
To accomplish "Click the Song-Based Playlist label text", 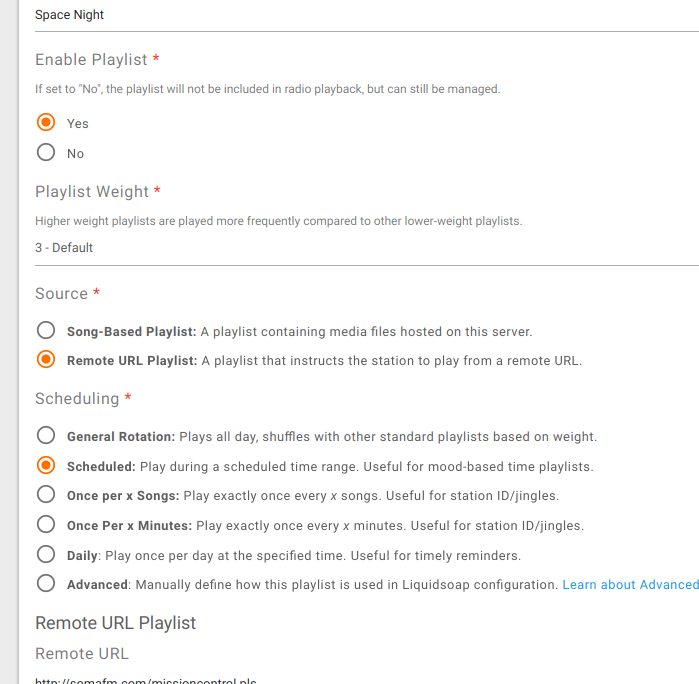I will [x=132, y=332].
